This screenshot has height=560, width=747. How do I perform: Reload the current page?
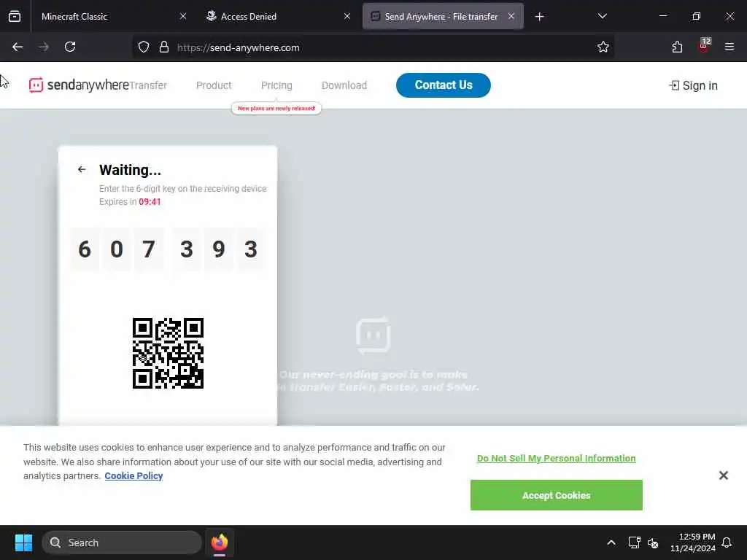pos(70,47)
